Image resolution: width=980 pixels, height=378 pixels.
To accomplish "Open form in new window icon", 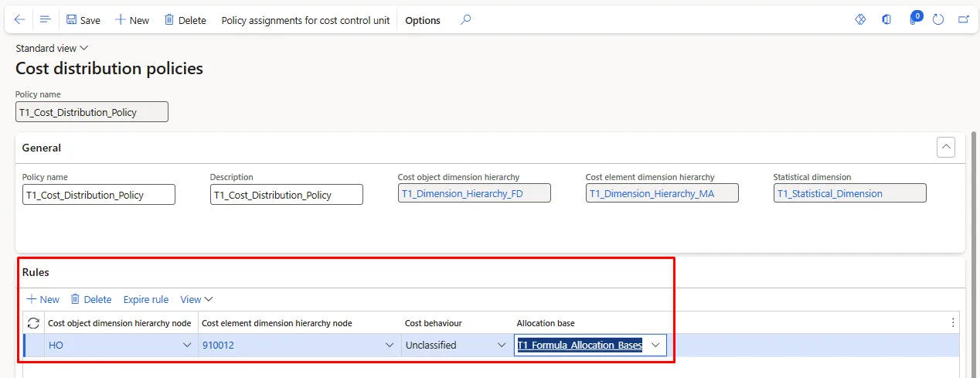I will (964, 20).
